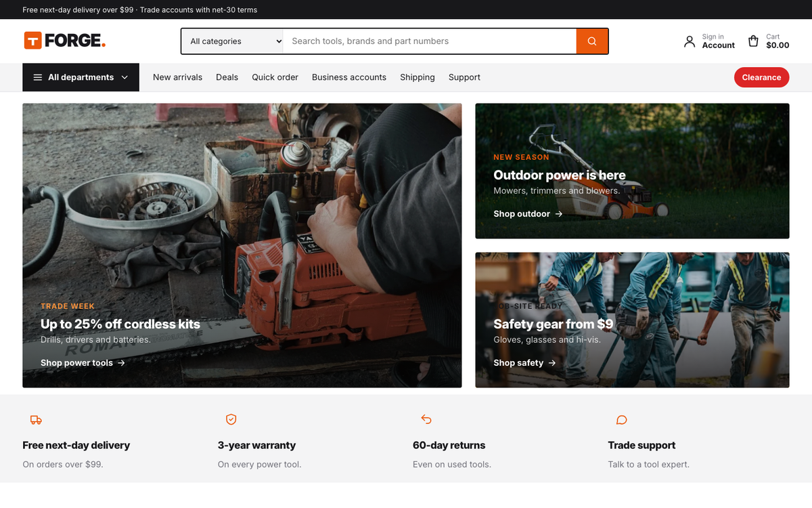The image size is (812, 508).
Task: Click the warranty shield check icon
Action: click(x=231, y=420)
